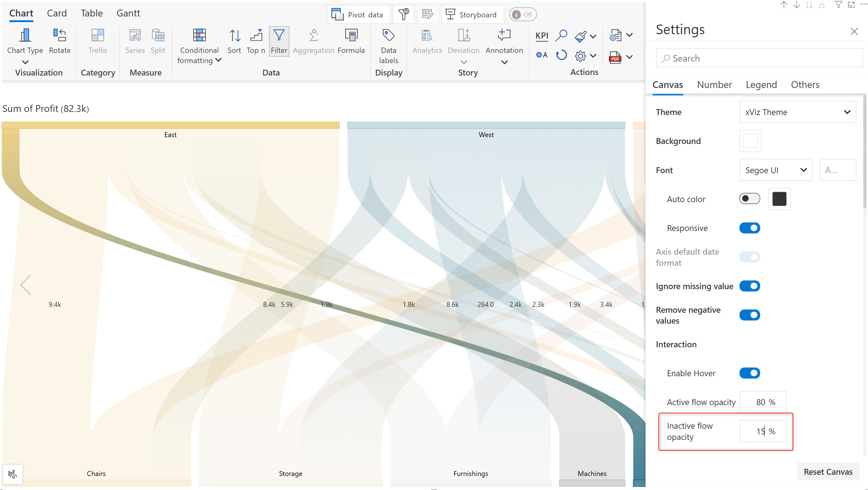Click the Pivot data button
868x490 pixels.
click(358, 15)
